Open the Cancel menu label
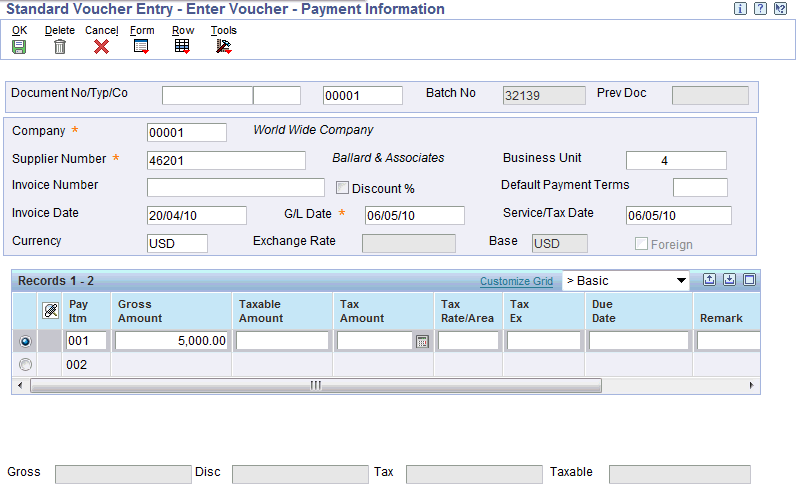 click(102, 30)
